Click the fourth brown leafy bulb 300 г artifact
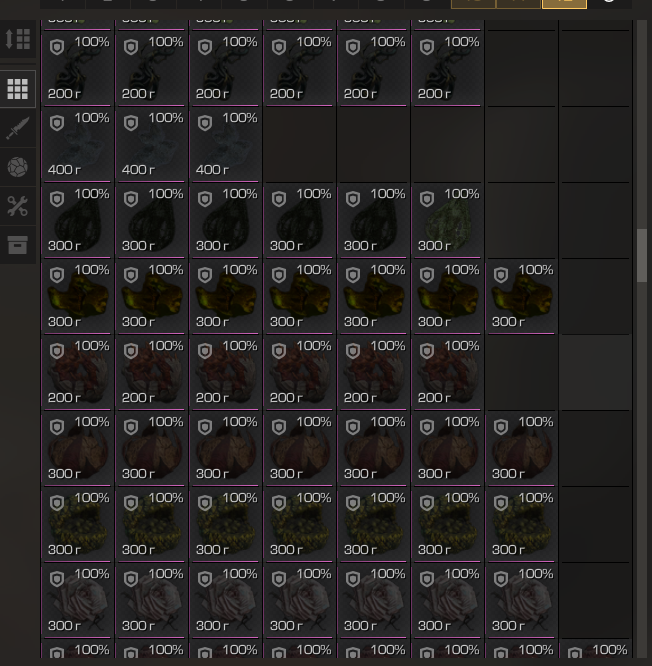The image size is (652, 666). [299, 449]
